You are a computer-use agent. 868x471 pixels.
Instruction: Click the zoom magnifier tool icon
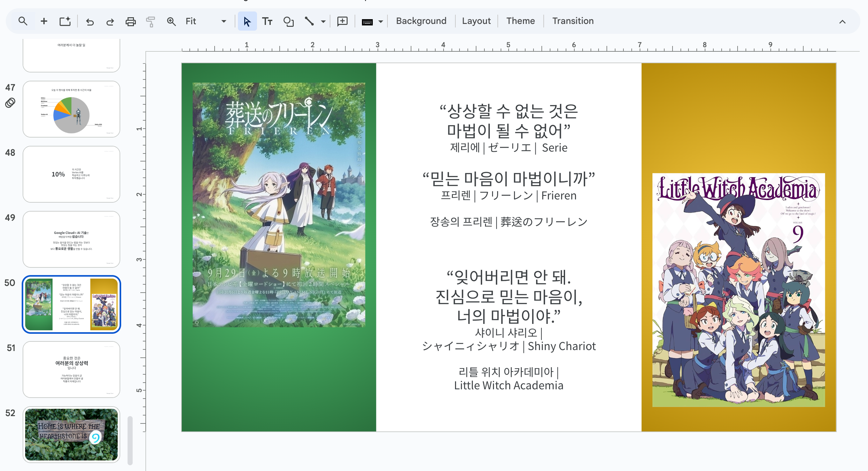[x=171, y=22]
